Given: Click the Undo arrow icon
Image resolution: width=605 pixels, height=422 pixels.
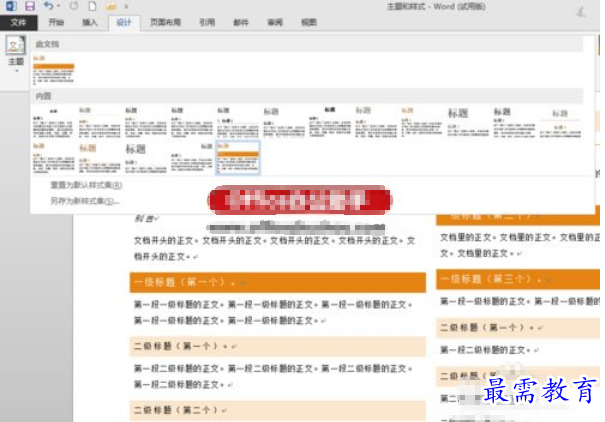Looking at the screenshot, I should point(48,6).
